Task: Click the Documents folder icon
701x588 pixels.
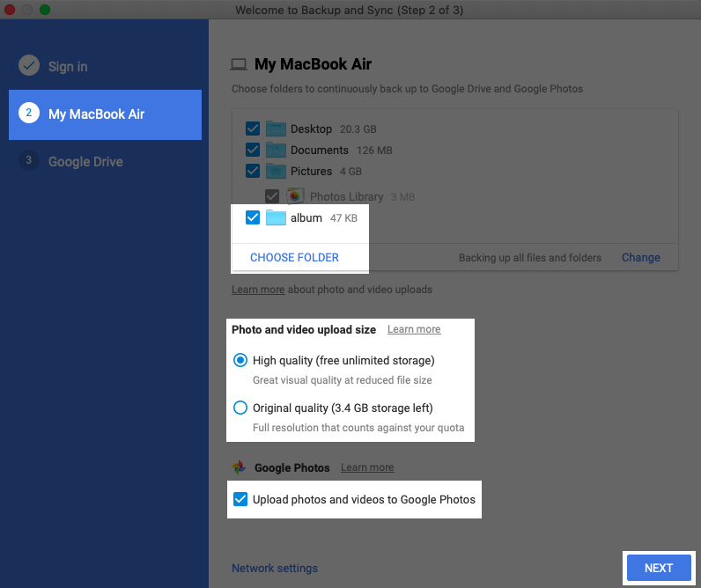Action: pos(276,151)
